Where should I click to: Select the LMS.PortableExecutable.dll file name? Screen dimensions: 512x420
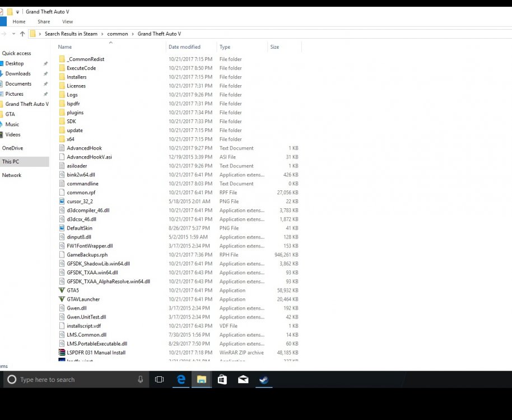(97, 344)
